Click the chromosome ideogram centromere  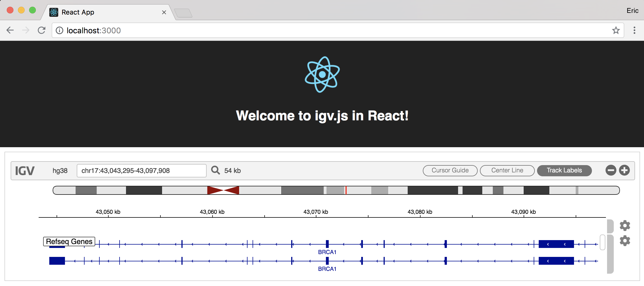[x=223, y=190]
